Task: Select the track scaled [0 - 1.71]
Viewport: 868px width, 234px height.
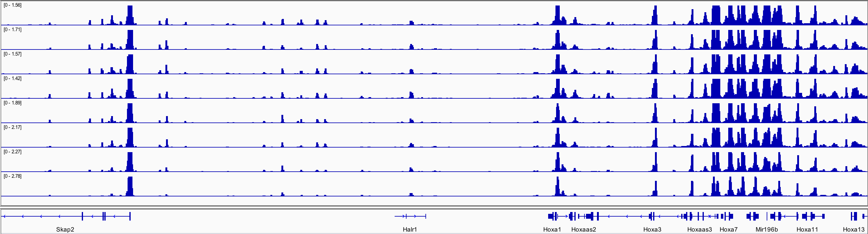Action: [x=434, y=38]
